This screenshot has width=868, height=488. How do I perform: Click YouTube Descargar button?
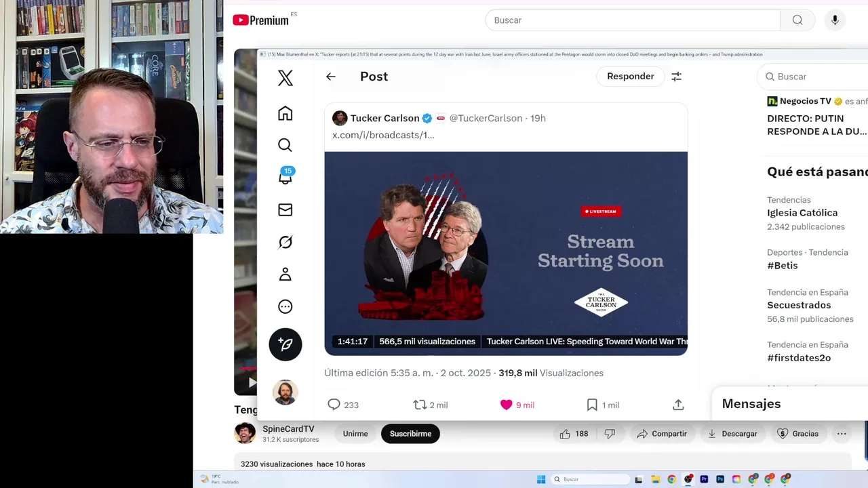tap(732, 434)
